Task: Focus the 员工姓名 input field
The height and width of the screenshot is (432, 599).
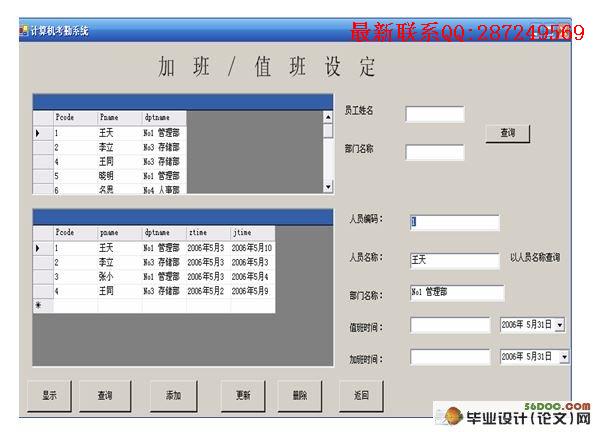Action: click(x=435, y=114)
